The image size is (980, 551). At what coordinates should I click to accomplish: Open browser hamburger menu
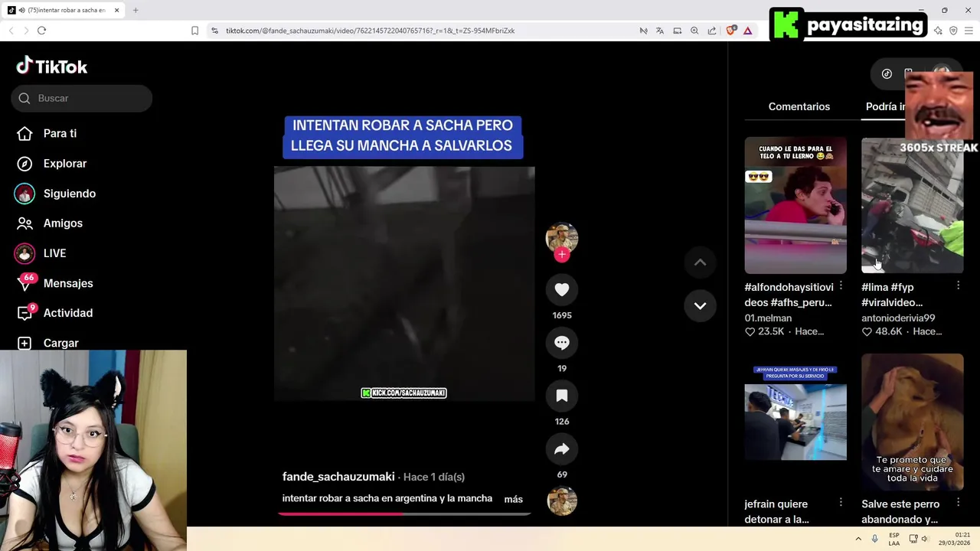coord(969,31)
